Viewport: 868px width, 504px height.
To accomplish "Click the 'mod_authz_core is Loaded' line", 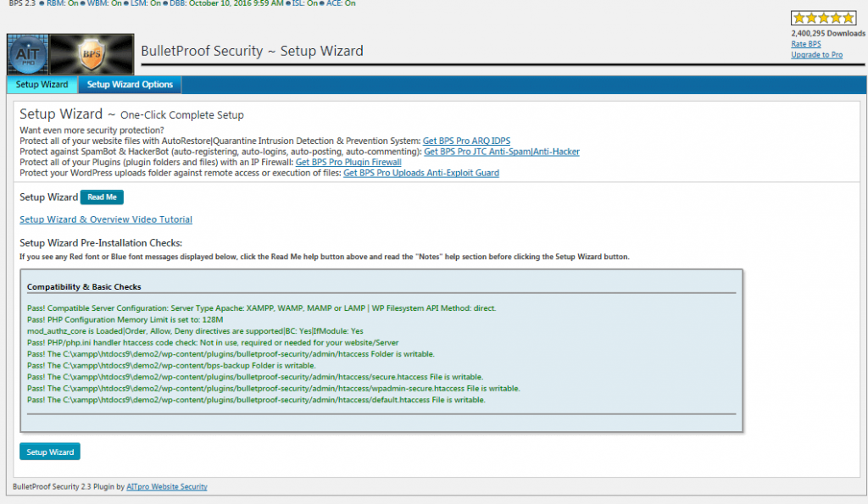I will pos(195,331).
